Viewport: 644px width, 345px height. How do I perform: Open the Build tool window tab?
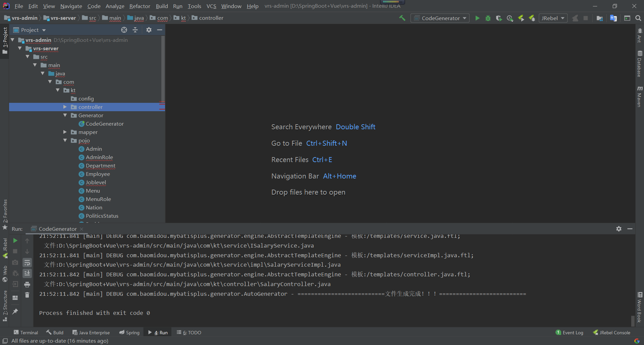tap(55, 332)
